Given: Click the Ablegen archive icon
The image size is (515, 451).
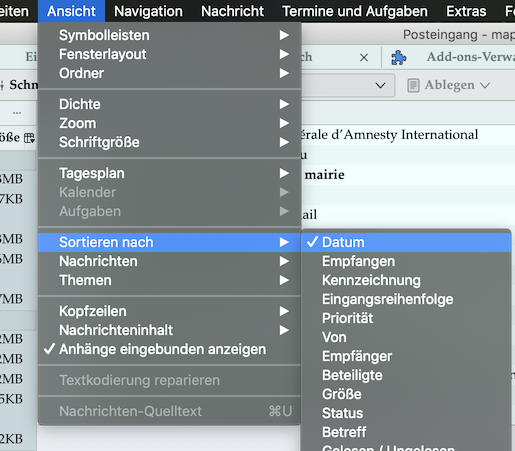Looking at the screenshot, I should (413, 85).
